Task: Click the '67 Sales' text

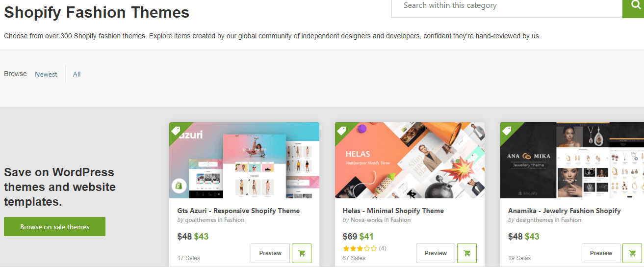Action: pos(354,258)
